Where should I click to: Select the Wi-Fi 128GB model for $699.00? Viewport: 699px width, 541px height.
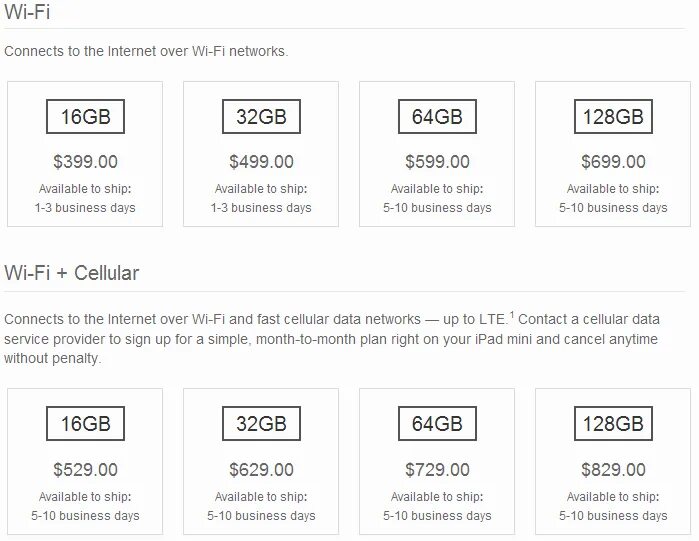point(613,154)
